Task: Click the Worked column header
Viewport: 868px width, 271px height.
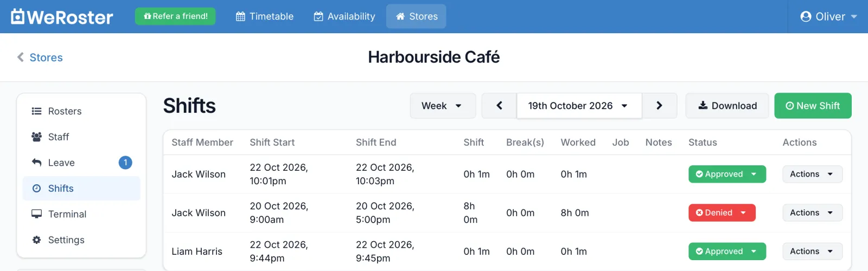Action: pos(578,142)
